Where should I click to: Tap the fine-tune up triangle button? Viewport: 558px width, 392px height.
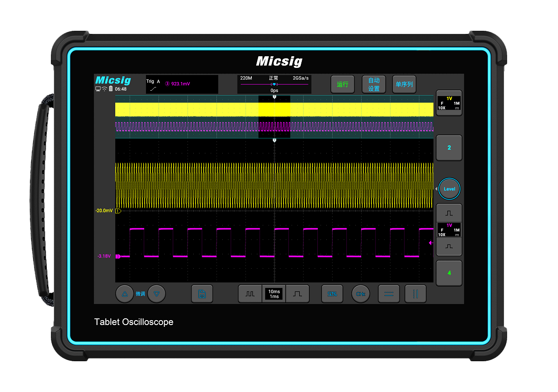click(125, 294)
